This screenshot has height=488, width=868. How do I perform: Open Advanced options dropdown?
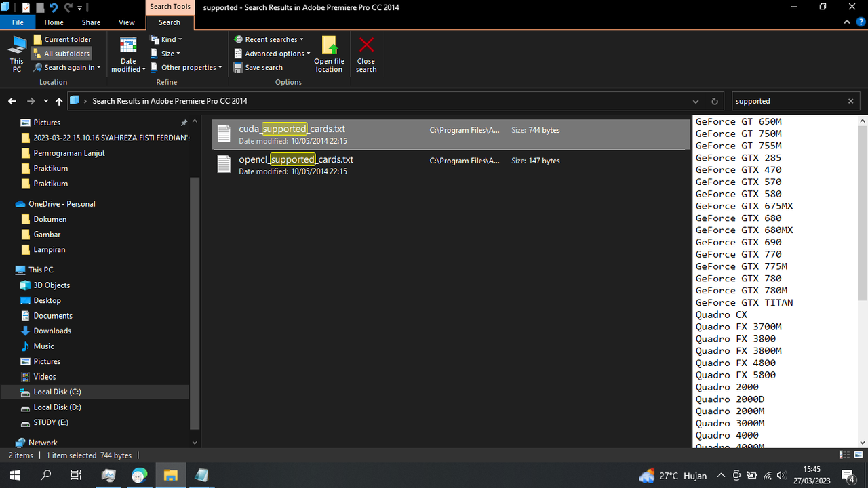[x=272, y=54]
